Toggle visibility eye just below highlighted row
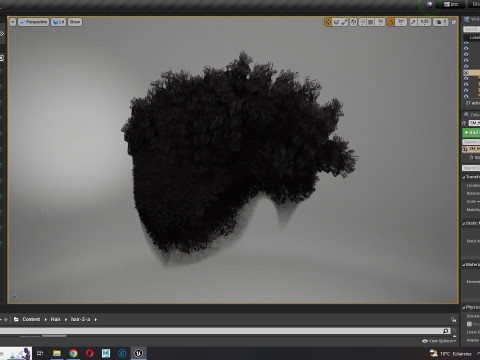This screenshot has height=360, width=480. (466, 78)
